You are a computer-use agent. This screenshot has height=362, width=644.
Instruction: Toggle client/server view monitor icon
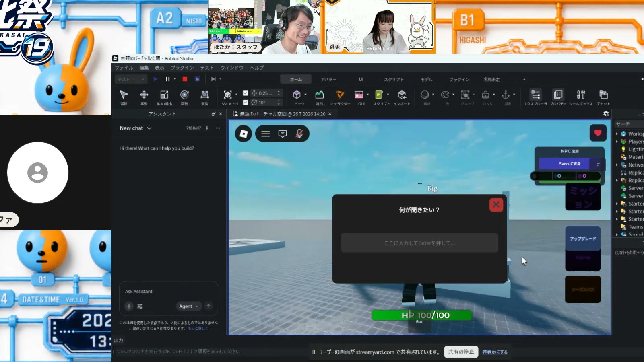(197, 79)
